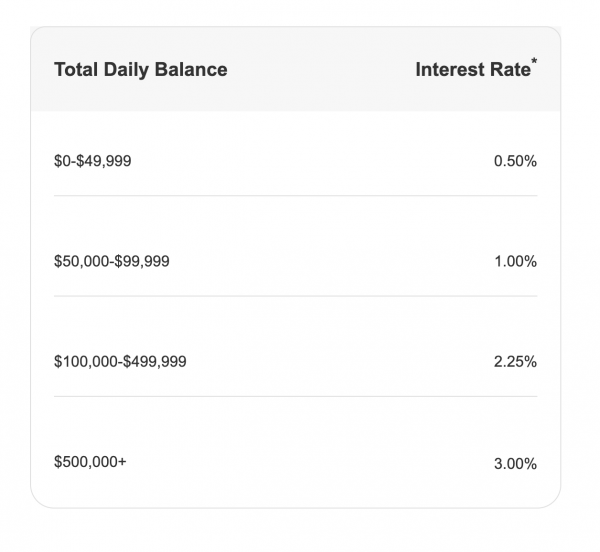Click the Interest Rate column header
Viewport: 600px width, 552px height.
472,70
